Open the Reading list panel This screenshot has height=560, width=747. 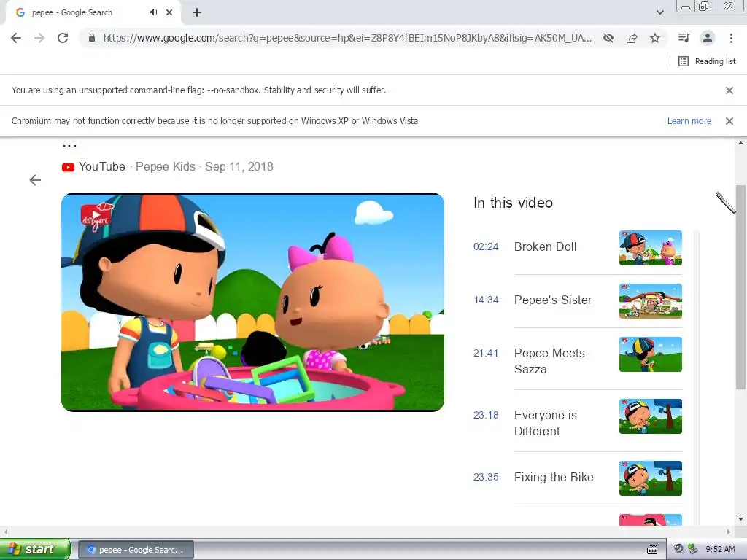707,61
